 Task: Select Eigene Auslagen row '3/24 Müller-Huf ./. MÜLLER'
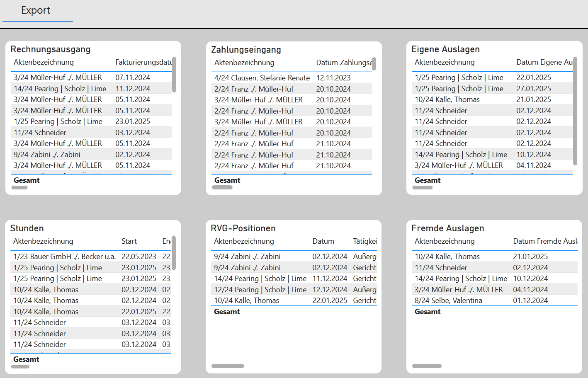tap(492, 165)
